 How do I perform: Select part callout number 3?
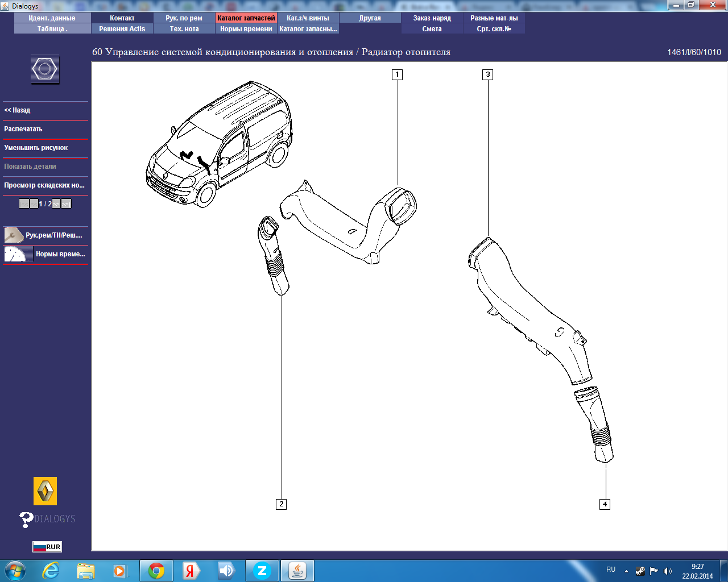[488, 74]
